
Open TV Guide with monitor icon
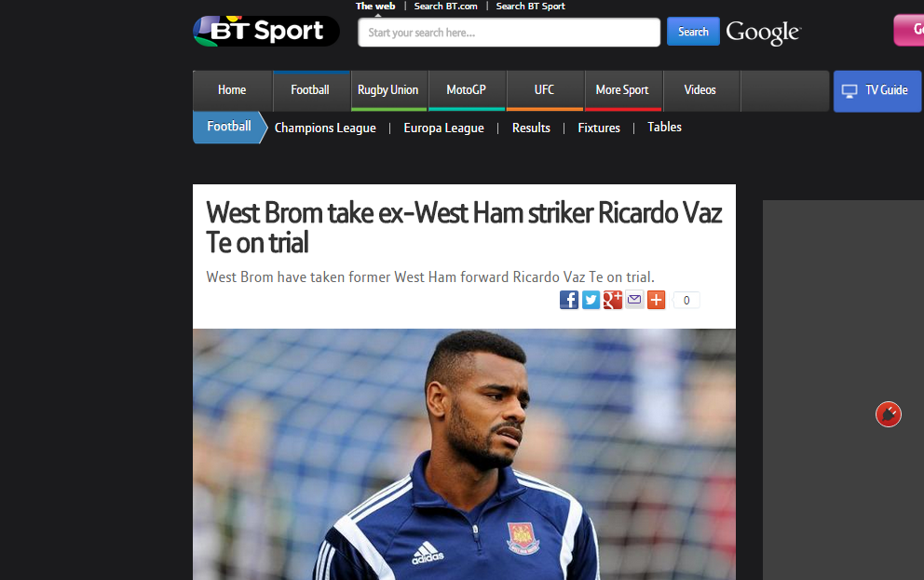[876, 90]
